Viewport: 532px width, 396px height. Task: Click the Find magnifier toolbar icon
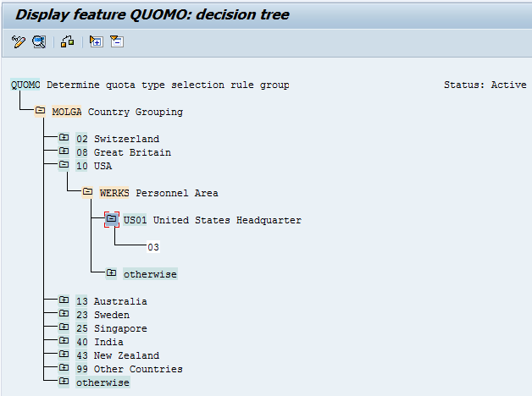(x=39, y=41)
